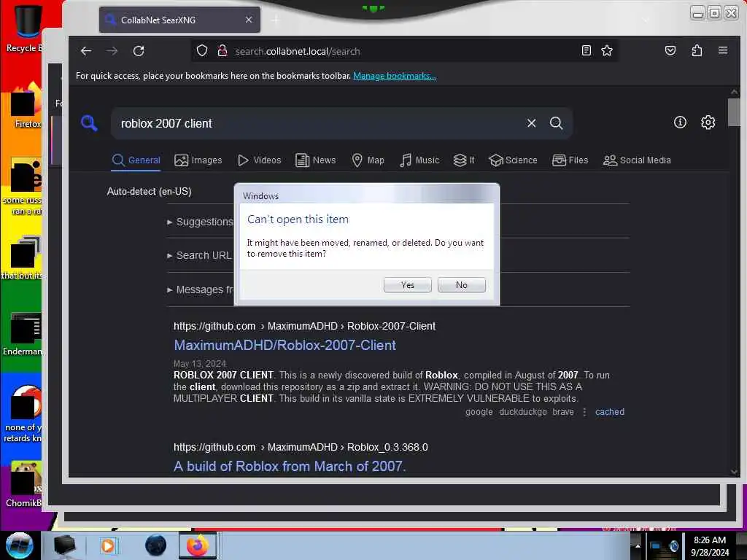Reload the page in Firefox
The width and height of the screenshot is (747, 560).
(139, 51)
